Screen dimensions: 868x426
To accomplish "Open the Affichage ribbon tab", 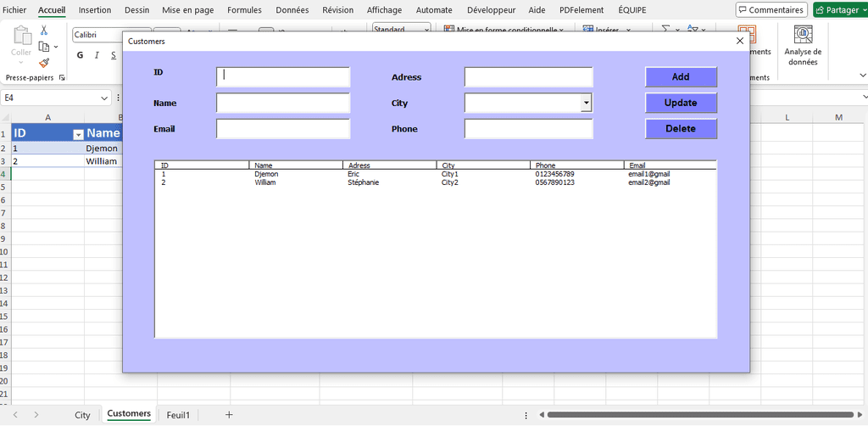I will coord(384,10).
